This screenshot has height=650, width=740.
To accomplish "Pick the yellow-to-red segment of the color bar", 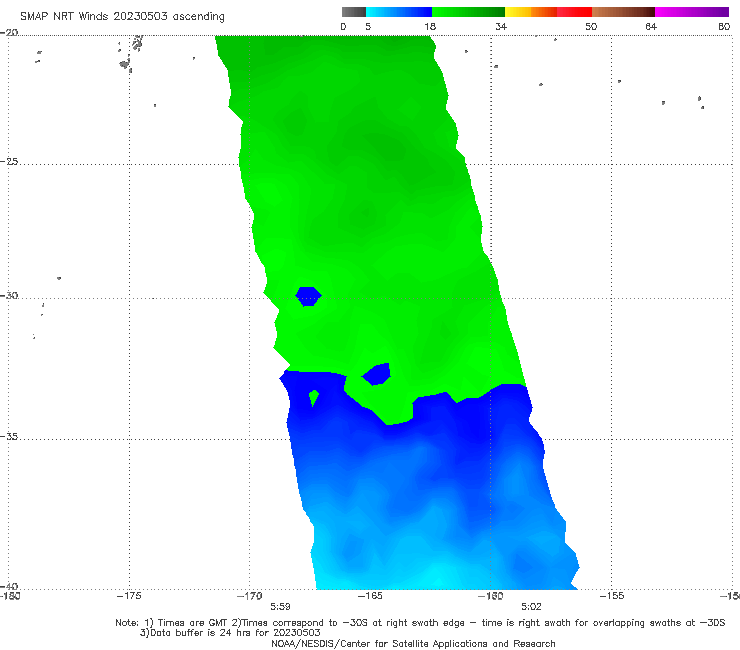I will (x=548, y=12).
